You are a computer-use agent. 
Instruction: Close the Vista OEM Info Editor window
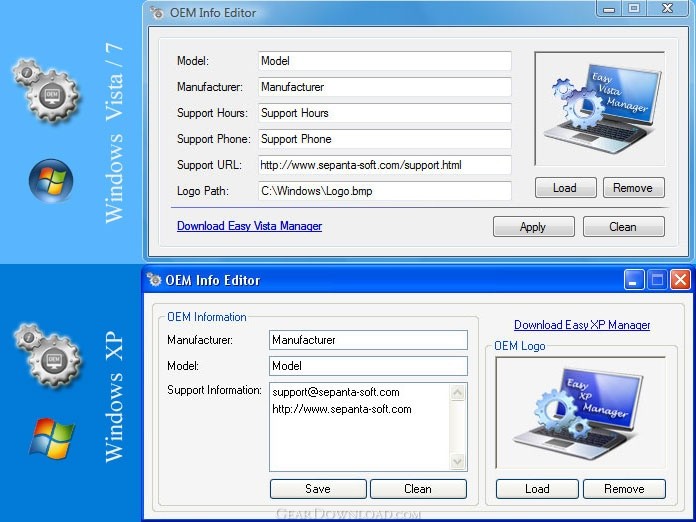coord(668,8)
